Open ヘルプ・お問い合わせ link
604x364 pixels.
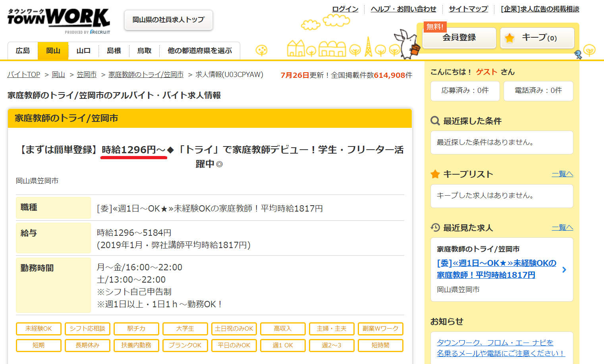403,9
